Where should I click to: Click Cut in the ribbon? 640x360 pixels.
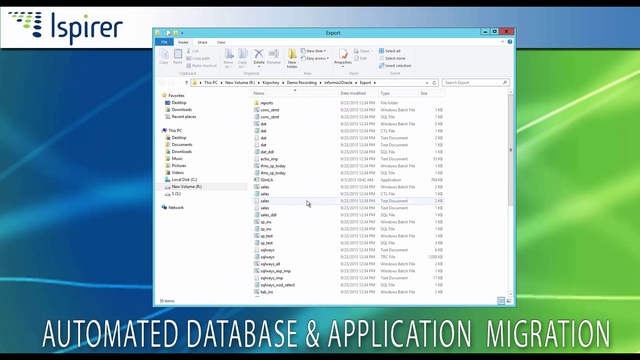pos(193,51)
